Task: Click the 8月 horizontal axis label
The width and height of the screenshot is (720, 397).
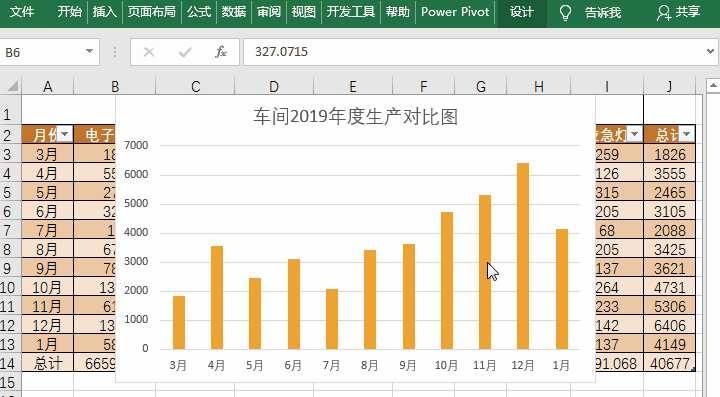Action: click(x=370, y=365)
